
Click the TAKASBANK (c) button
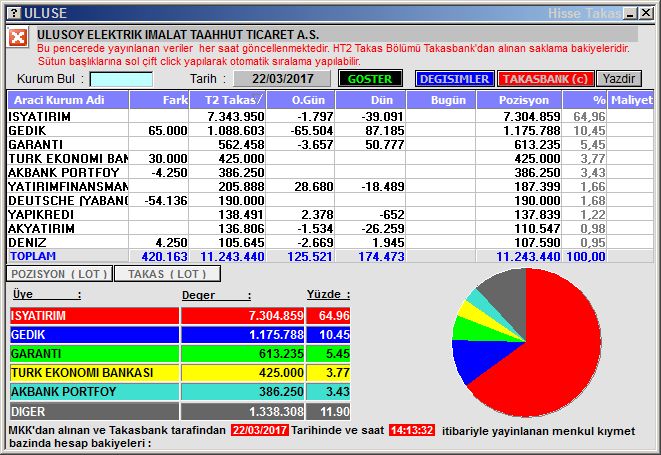click(x=545, y=79)
